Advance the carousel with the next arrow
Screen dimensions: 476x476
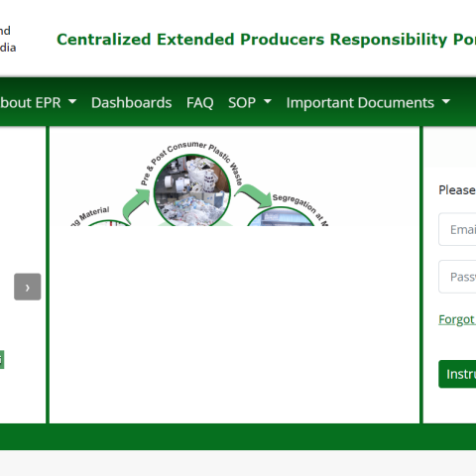pos(28,287)
